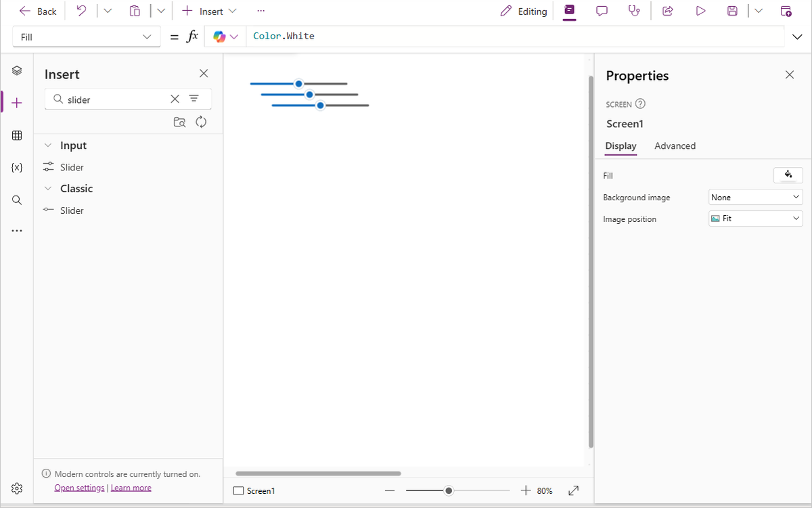Screen dimensions: 812x508
Task: Click the Editing mode button
Action: pos(524,11)
